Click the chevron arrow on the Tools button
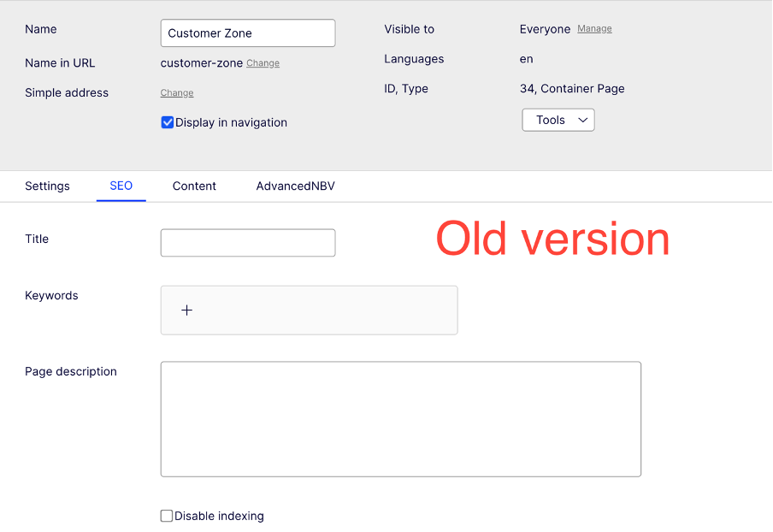 (583, 121)
